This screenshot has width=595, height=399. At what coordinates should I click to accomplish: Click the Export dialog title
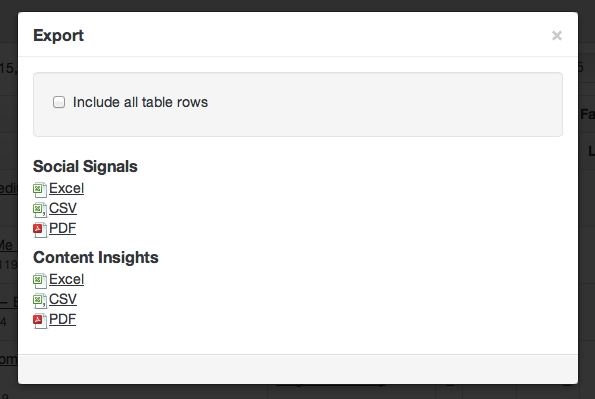coord(58,35)
